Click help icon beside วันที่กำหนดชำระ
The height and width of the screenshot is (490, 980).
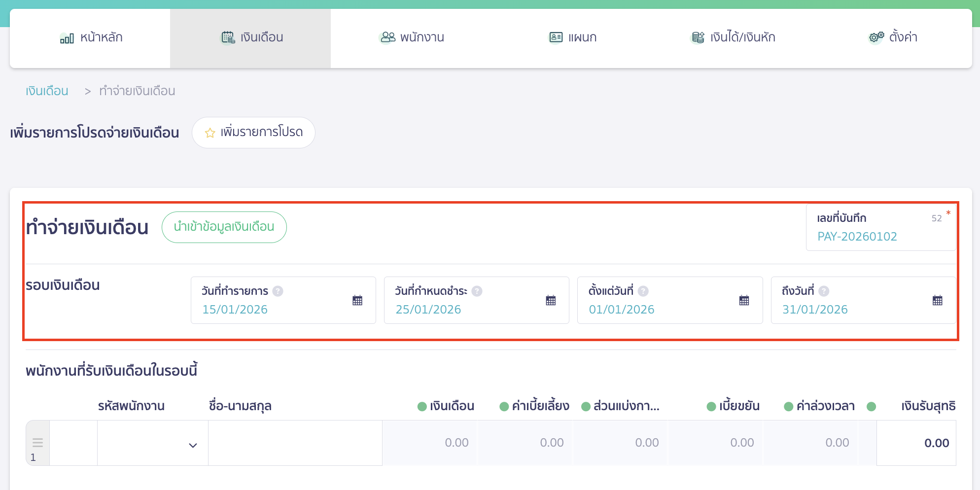point(477,291)
